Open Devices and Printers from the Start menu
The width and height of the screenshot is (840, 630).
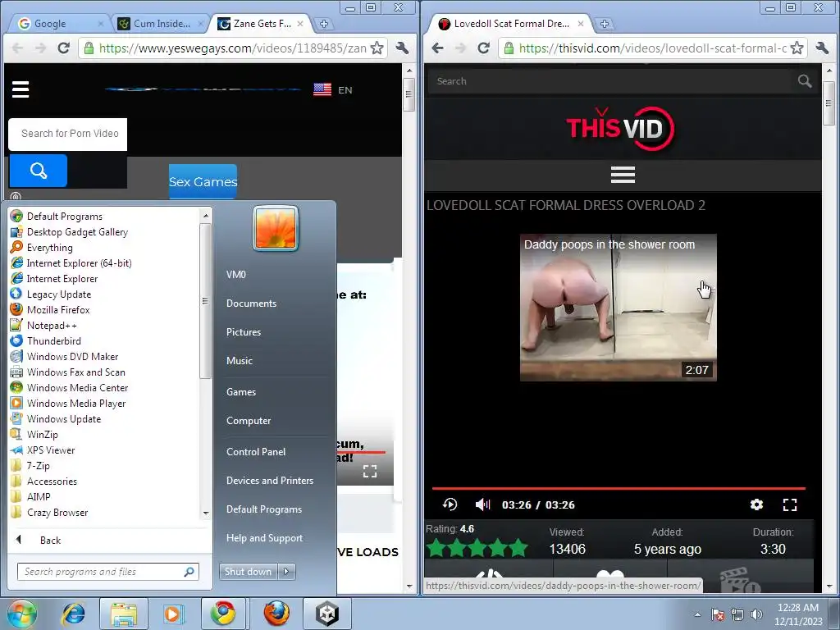pyautogui.click(x=269, y=481)
